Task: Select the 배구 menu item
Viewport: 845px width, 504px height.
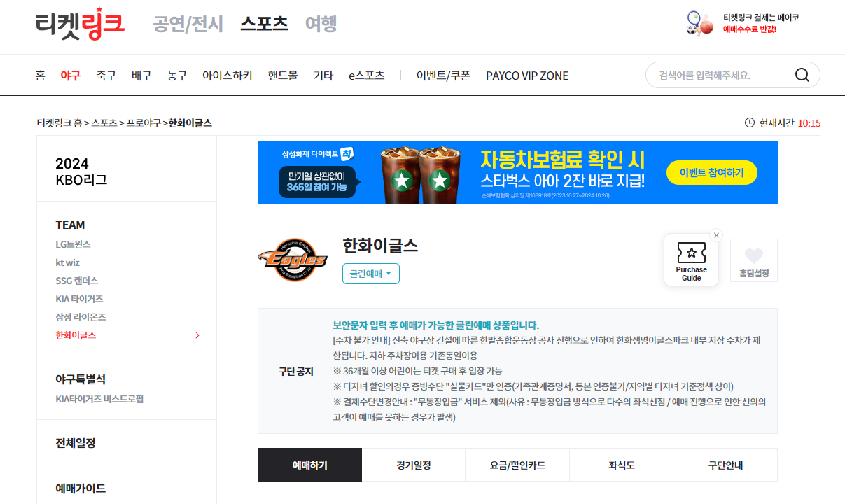Action: tap(141, 76)
